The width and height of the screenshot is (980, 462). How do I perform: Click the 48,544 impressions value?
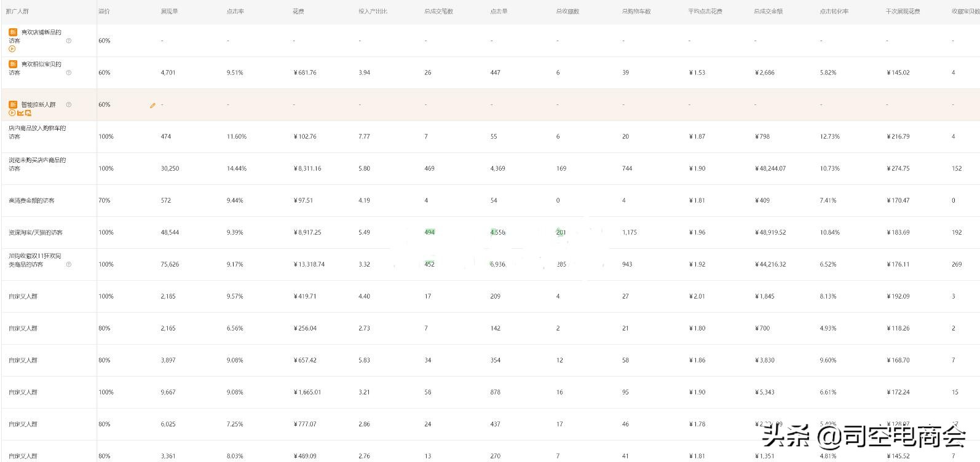[170, 232]
